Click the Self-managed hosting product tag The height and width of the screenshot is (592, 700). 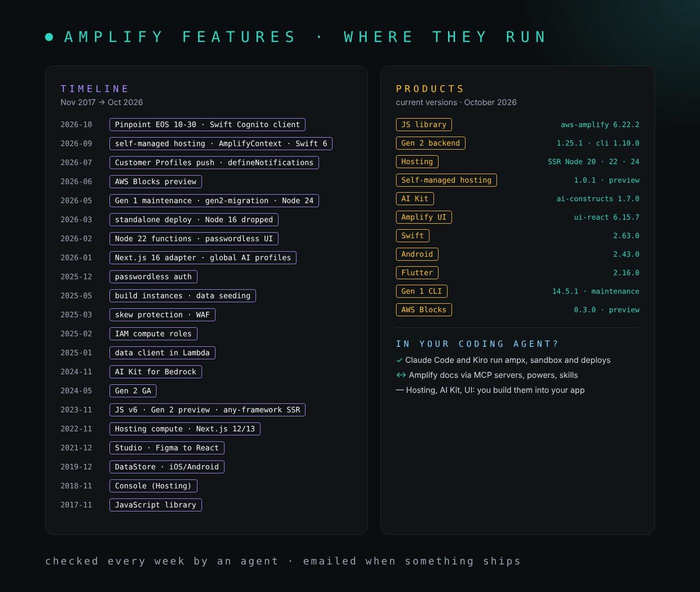446,180
